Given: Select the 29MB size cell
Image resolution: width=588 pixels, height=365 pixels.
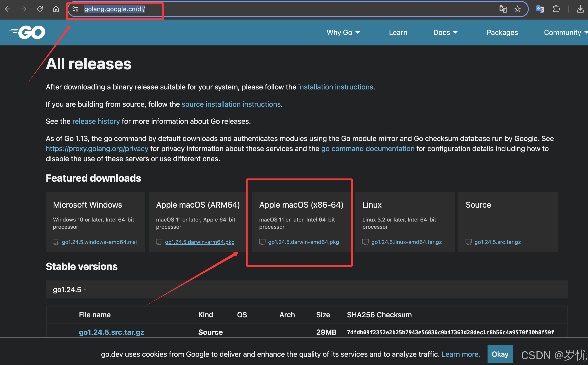Looking at the screenshot, I should click(326, 332).
